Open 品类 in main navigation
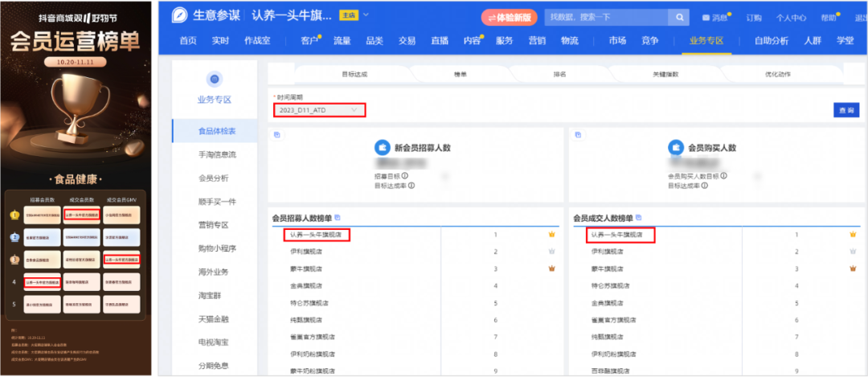868x377 pixels. [x=375, y=40]
